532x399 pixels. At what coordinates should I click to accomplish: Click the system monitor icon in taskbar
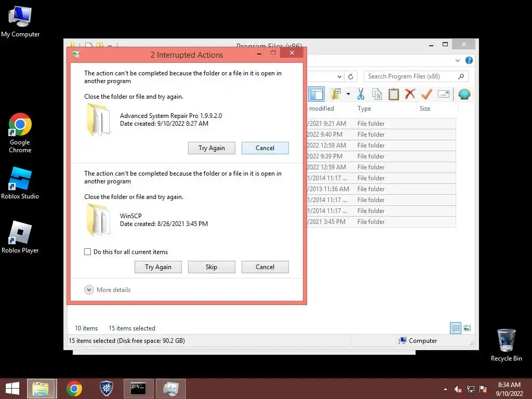pos(170,389)
